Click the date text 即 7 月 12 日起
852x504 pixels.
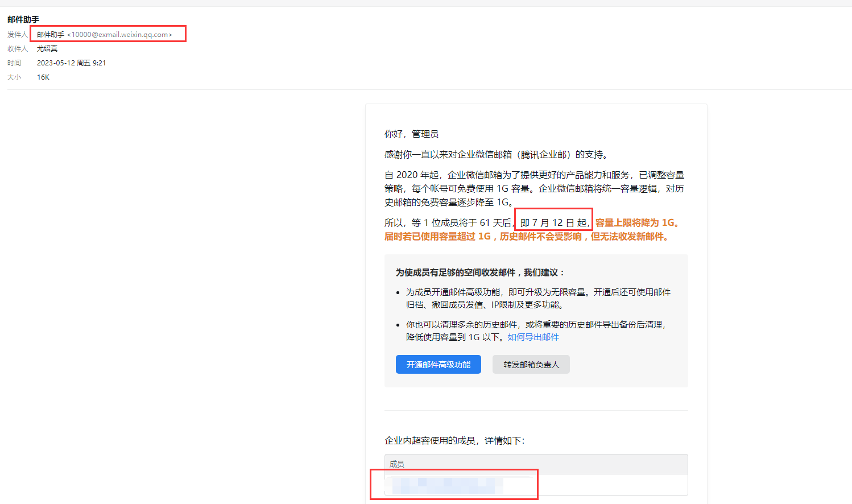coord(554,223)
